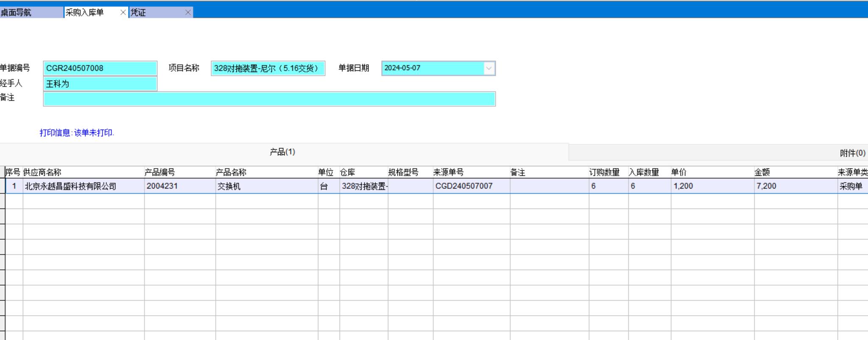Open the 单据日期 dropdown arrow
Image resolution: width=868 pixels, height=340 pixels.
489,68
